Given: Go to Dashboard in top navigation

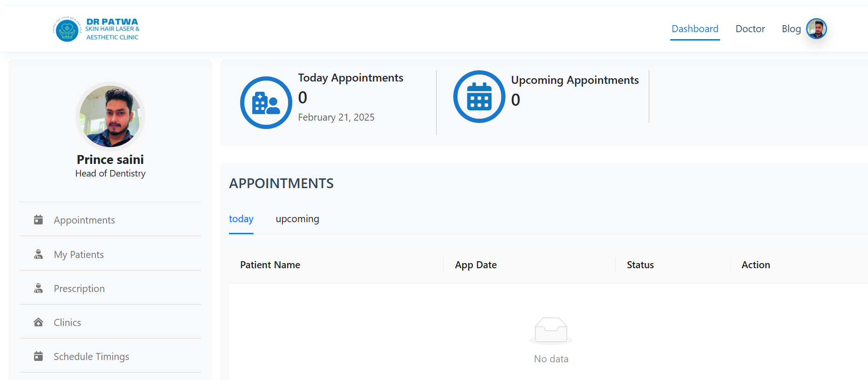Looking at the screenshot, I should click(695, 29).
